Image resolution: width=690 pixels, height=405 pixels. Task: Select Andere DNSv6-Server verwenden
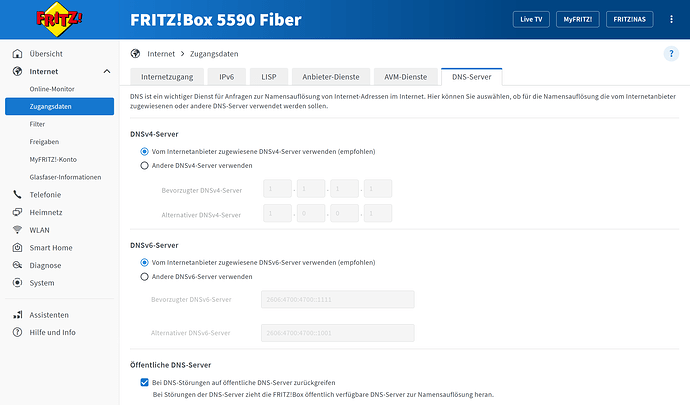[x=144, y=276]
